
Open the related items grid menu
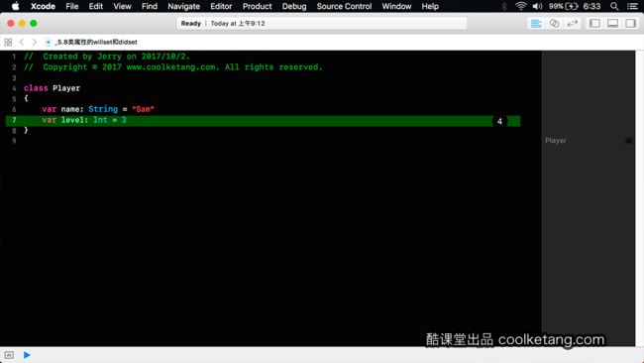8,42
